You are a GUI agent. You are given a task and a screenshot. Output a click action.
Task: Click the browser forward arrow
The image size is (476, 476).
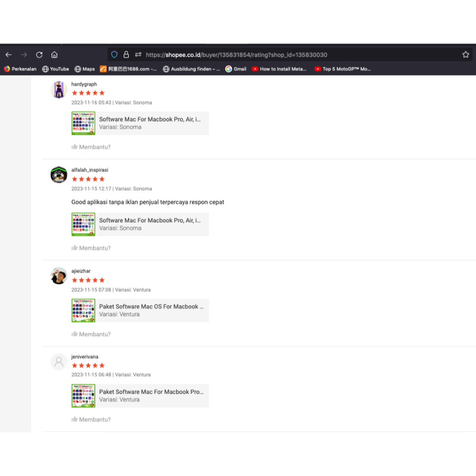(24, 55)
